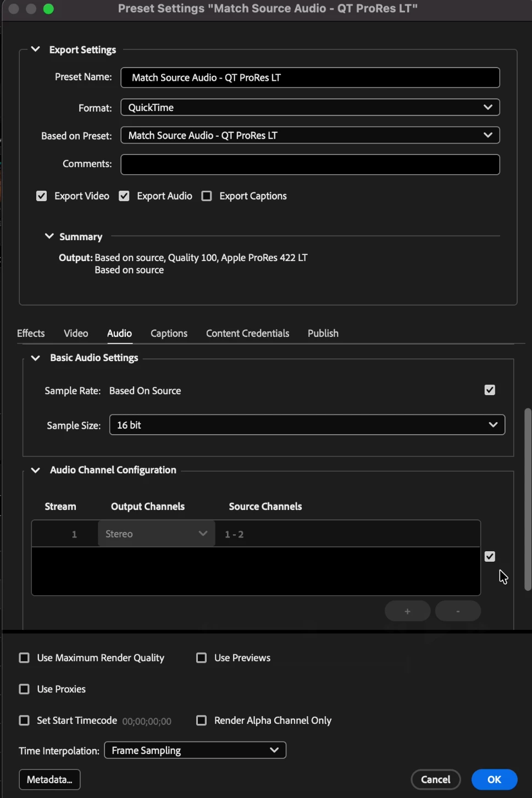
Task: Open the Sample Size dropdown showing 16 bit
Action: click(307, 425)
